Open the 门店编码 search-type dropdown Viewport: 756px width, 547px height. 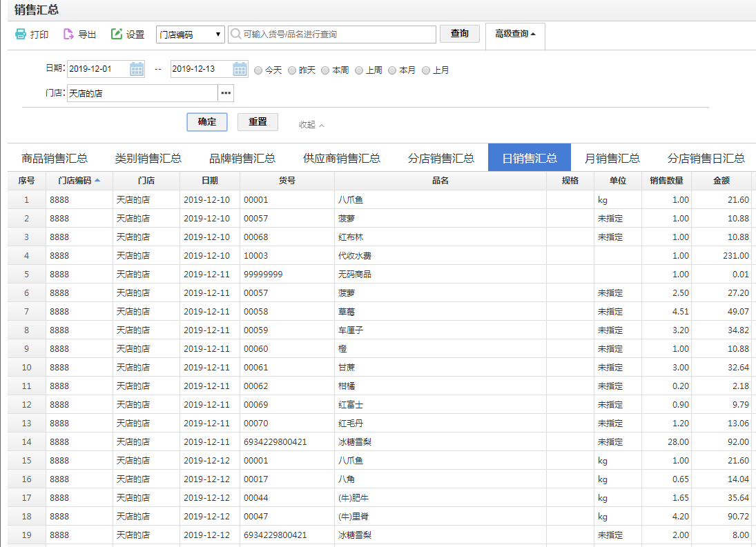pos(191,34)
